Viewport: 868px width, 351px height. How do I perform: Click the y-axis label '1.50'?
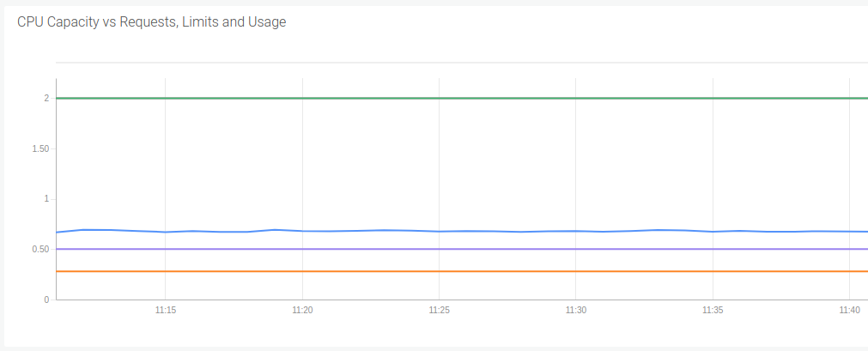(41, 149)
